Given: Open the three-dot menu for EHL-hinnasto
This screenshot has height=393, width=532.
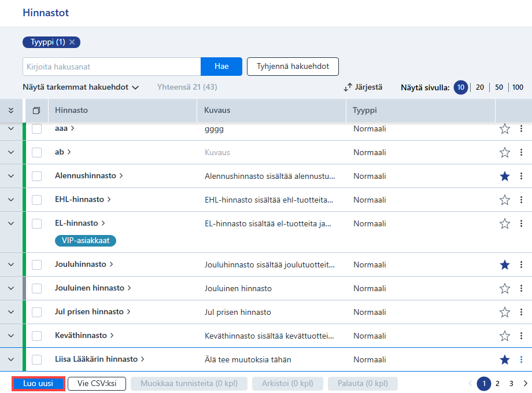Looking at the screenshot, I should (521, 200).
